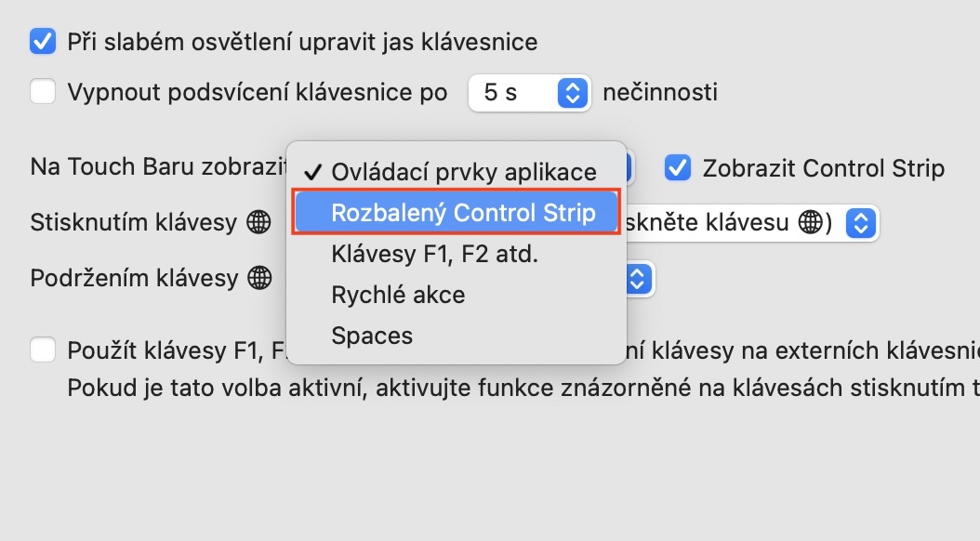Select Ovládací prvky aplikace menu option
This screenshot has height=541, width=980.
click(463, 172)
